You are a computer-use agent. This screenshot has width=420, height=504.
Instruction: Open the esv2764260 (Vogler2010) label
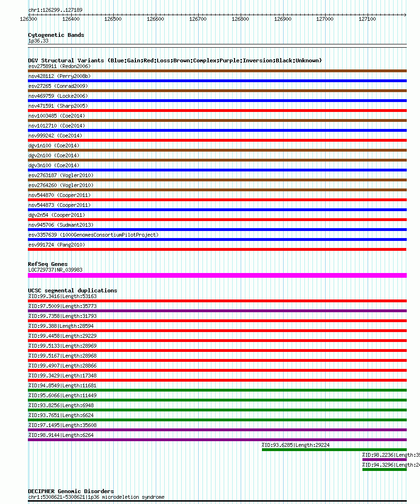pos(61,186)
